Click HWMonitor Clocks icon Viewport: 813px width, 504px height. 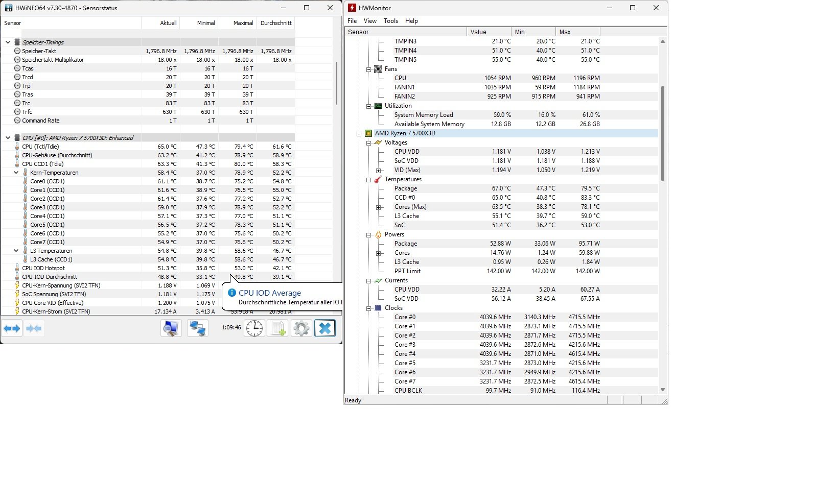[378, 308]
